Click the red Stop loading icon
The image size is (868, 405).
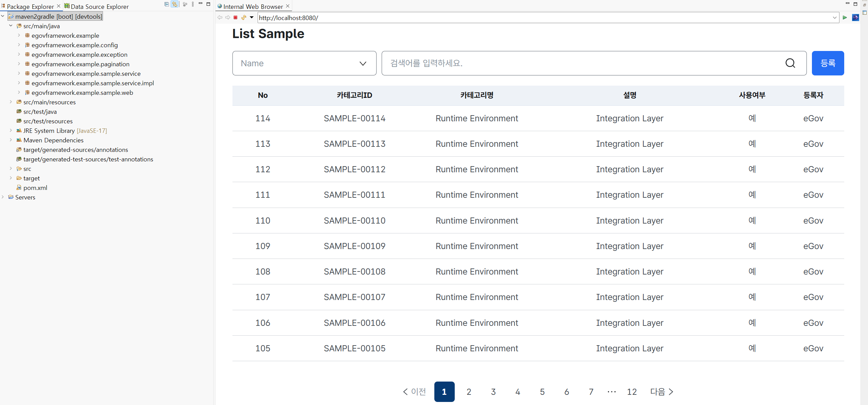236,18
